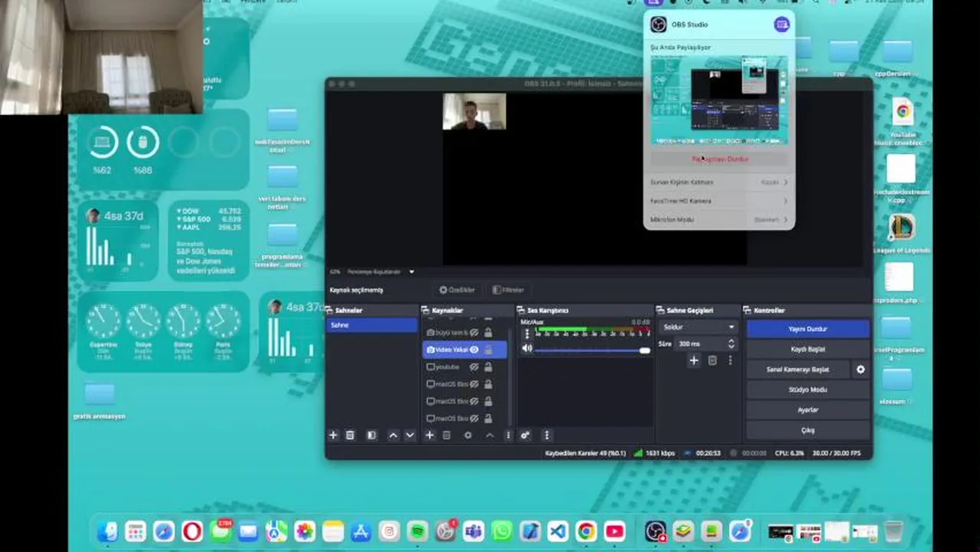Viewport: 980px width, 552px height.
Task: Move source up in Kaynaklar toolbar
Action: click(x=489, y=435)
